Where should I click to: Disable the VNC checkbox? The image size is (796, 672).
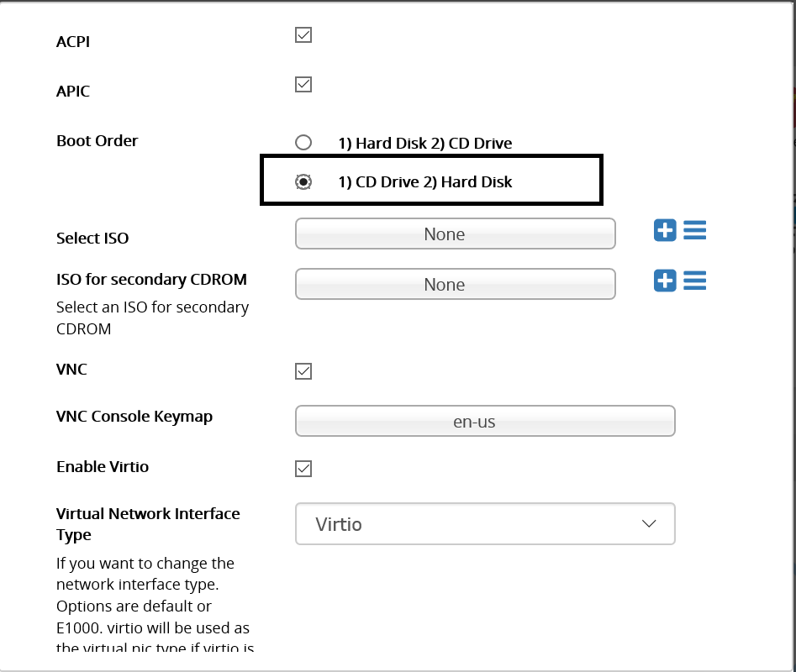click(x=303, y=371)
